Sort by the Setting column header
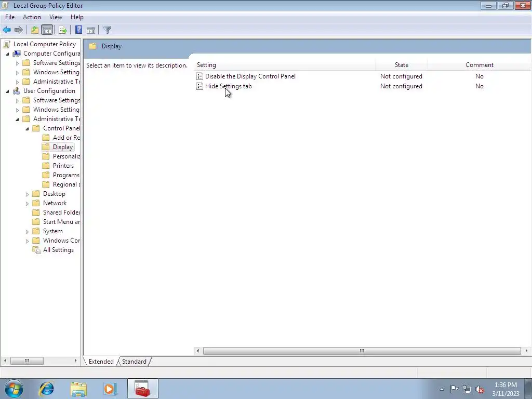This screenshot has height=399, width=532. point(285,65)
